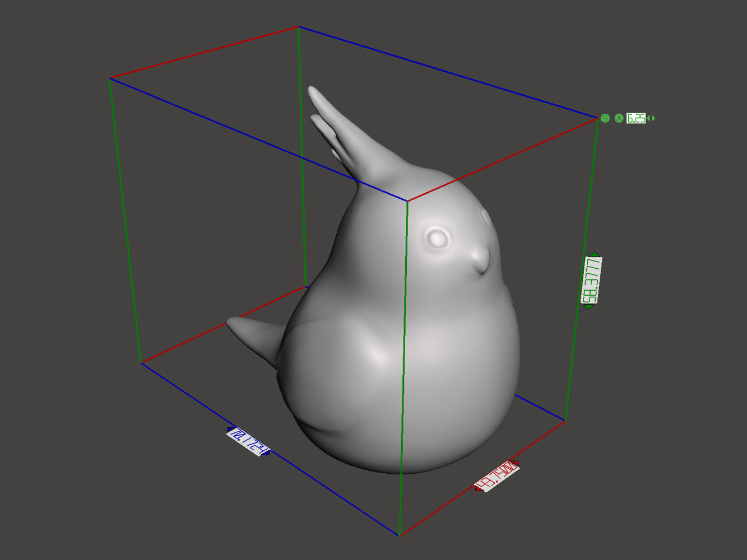Viewport: 747px width, 560px height.
Task: Select the red 43.7500 dimension label
Action: (497, 475)
